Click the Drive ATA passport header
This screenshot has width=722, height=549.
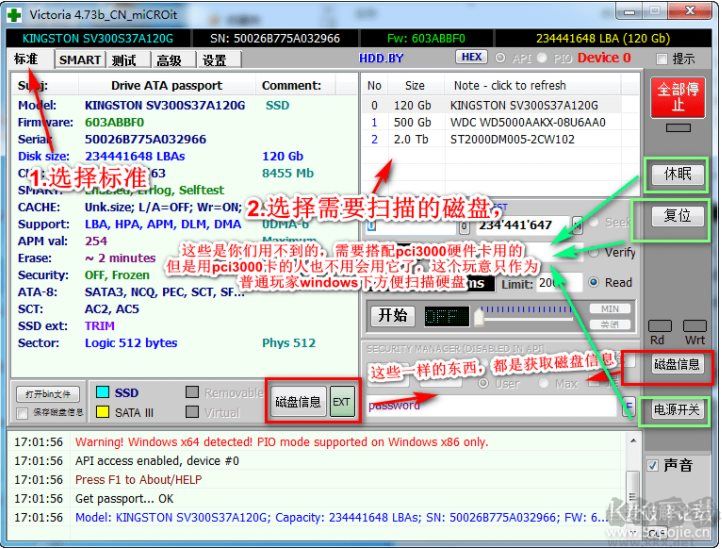click(167, 86)
